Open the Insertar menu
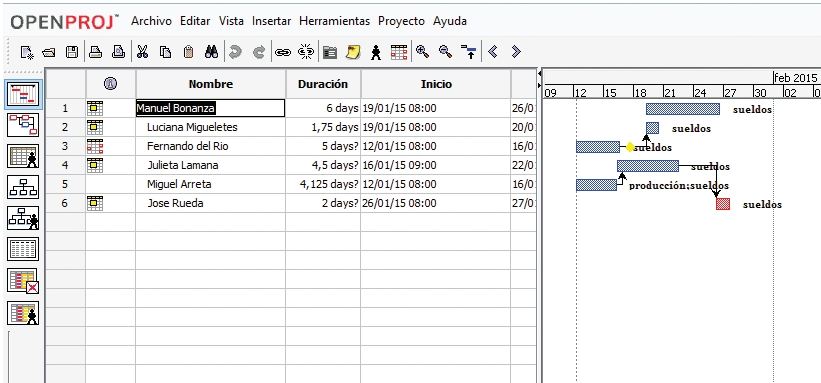Viewport: 821px width, 383px height. [272, 21]
